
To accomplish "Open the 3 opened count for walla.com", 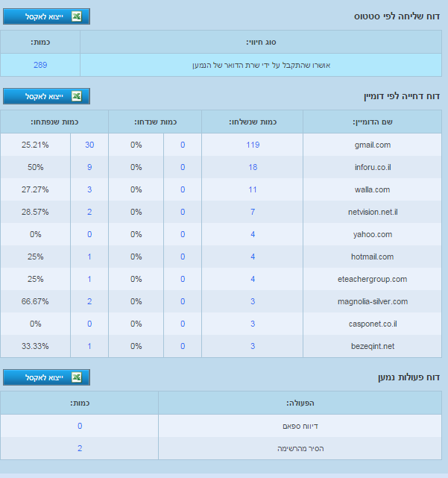I will [89, 189].
